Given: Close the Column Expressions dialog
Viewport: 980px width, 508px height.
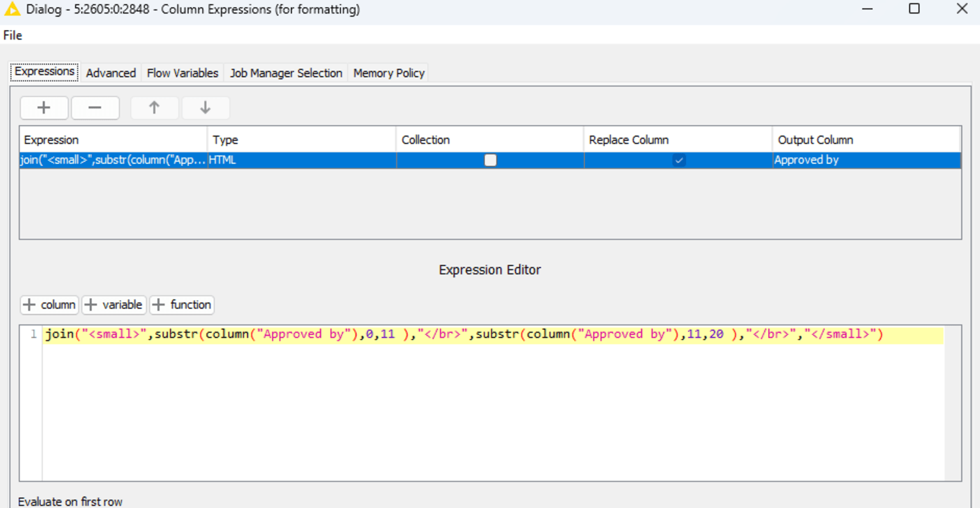Looking at the screenshot, I should 962,9.
